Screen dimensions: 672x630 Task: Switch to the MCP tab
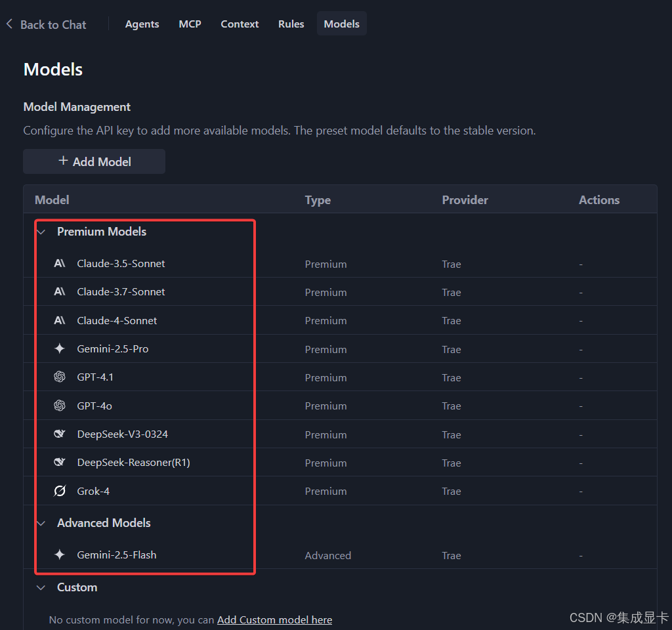[190, 24]
